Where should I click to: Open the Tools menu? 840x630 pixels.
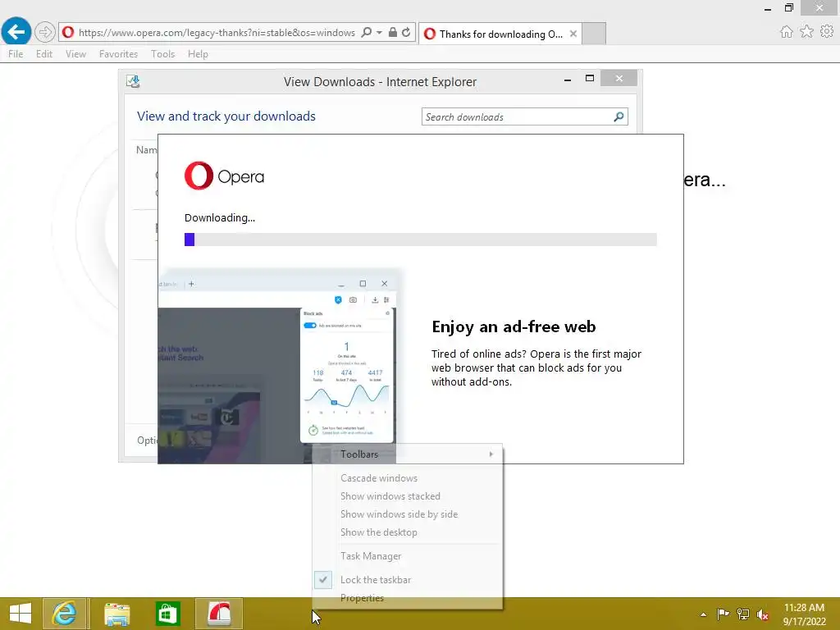(x=163, y=54)
